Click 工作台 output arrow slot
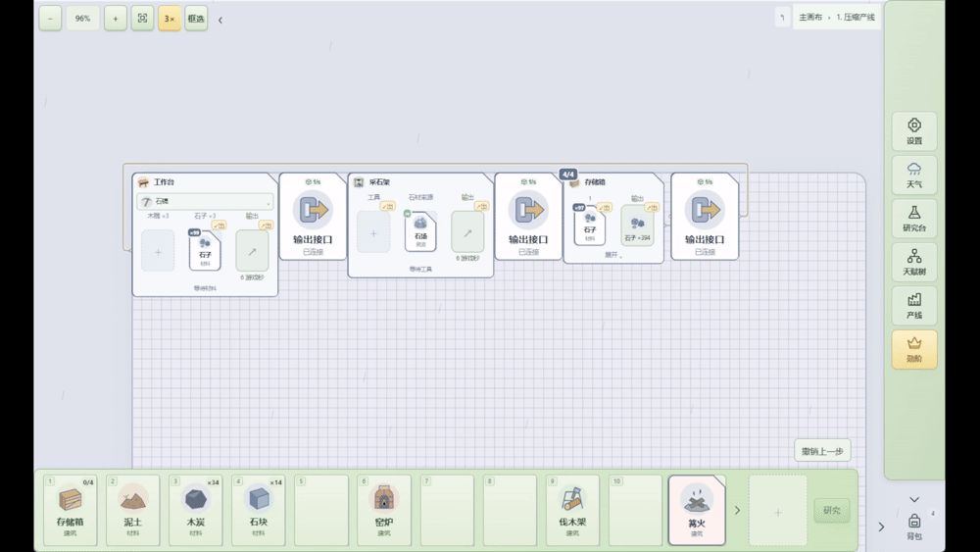Image resolution: width=980 pixels, height=552 pixels. pyautogui.click(x=252, y=251)
